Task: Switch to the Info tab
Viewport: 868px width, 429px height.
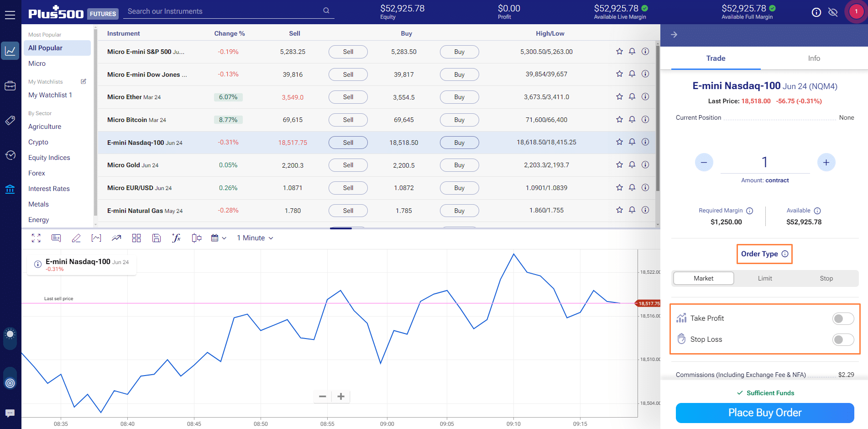Action: [814, 58]
